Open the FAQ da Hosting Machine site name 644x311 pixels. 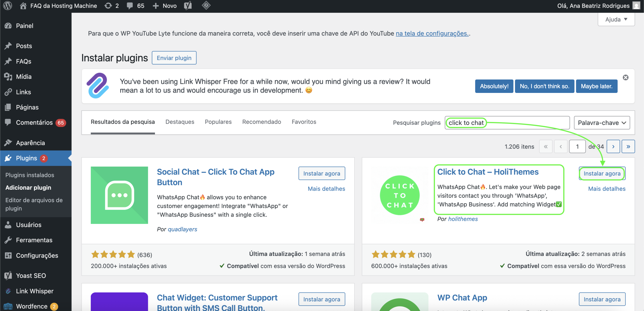[63, 6]
